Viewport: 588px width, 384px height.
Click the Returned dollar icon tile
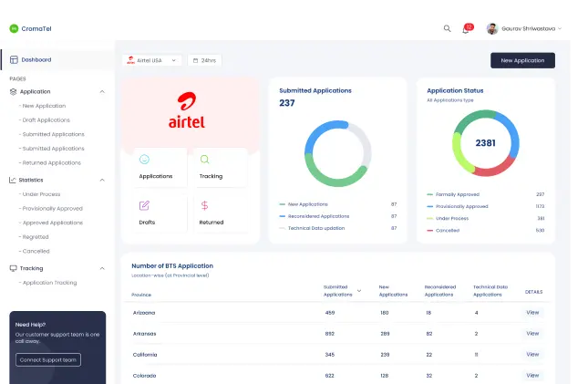[204, 206]
